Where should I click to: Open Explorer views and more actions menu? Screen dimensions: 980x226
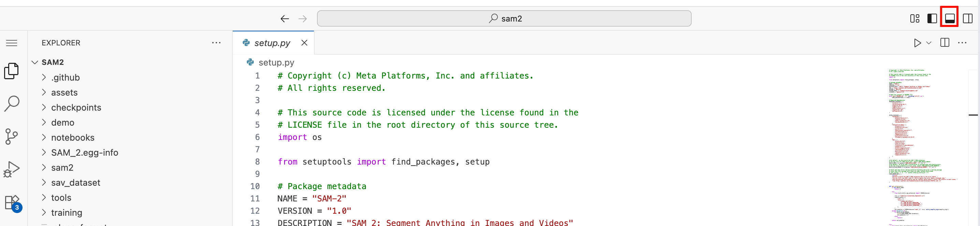[216, 43]
